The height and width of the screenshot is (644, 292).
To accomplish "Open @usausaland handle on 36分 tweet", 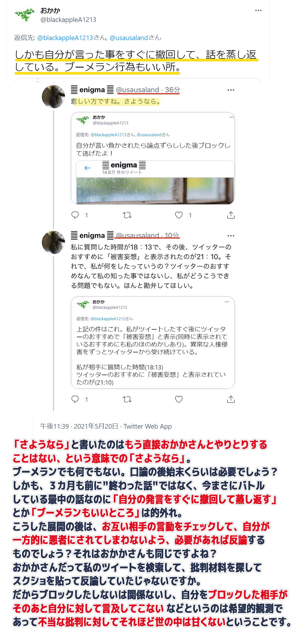I will coord(138,90).
